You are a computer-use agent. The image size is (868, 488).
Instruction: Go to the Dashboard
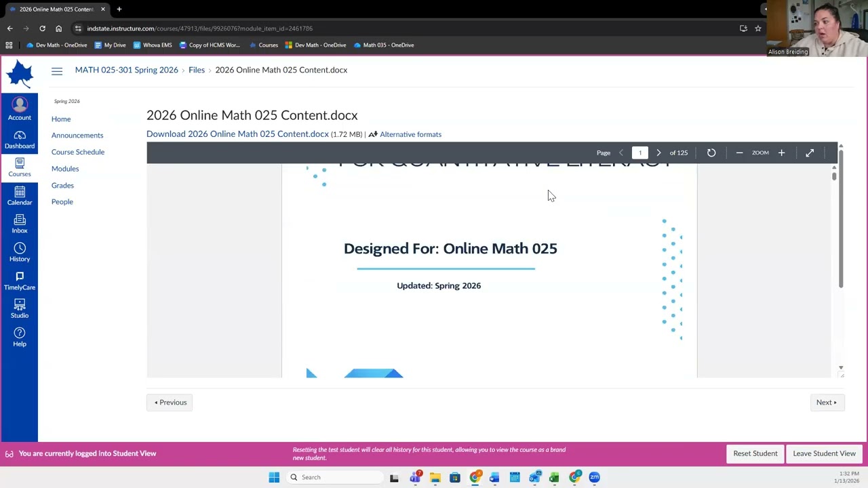(x=19, y=140)
